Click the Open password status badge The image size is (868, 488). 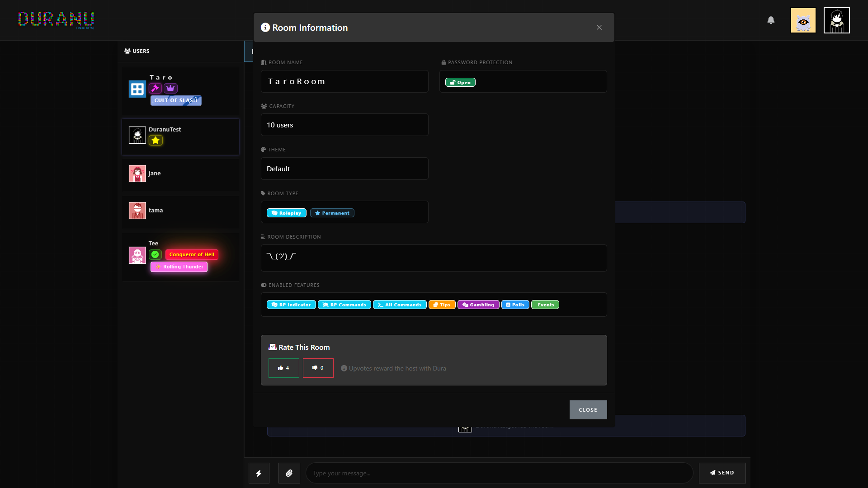460,82
